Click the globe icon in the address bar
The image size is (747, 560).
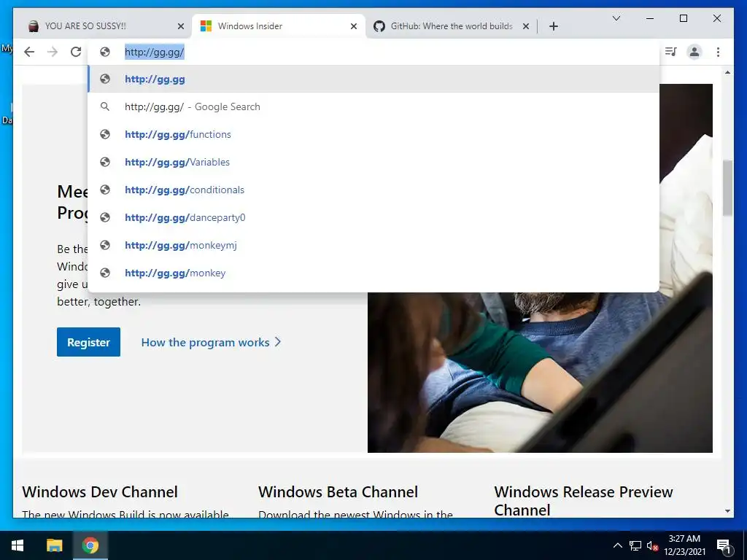[x=105, y=52]
